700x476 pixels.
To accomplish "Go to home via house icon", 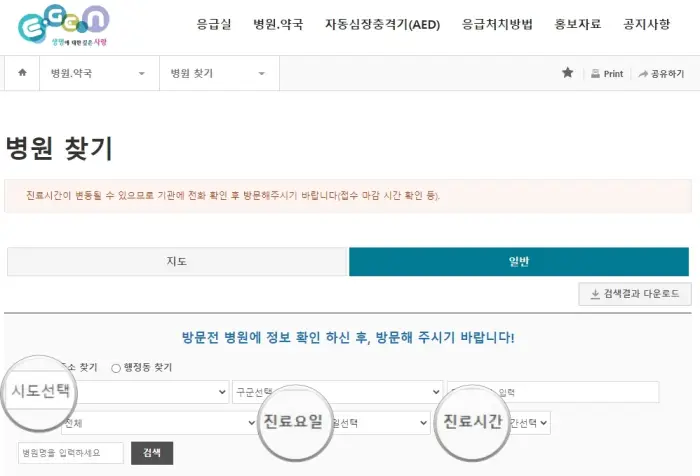I will 22,73.
